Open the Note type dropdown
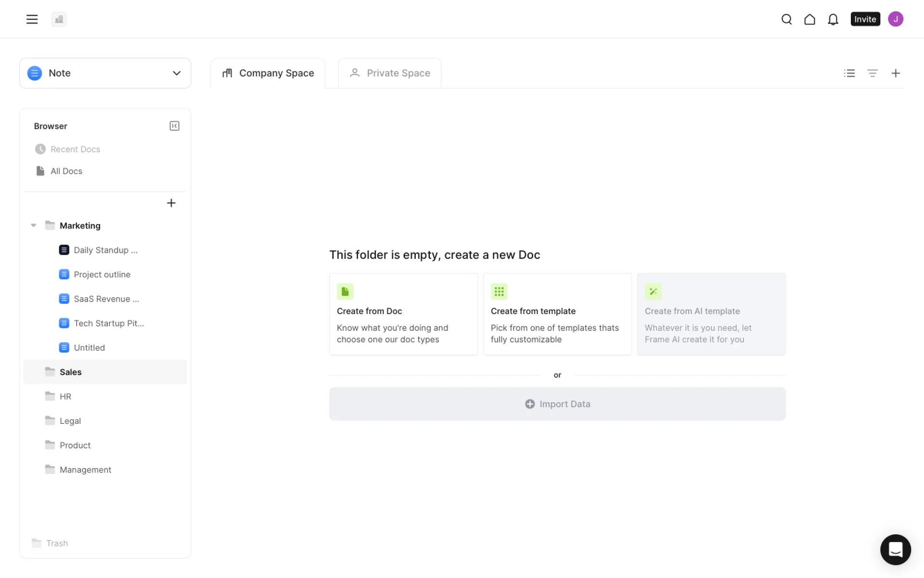Screen dimensions: 924x578 coord(105,73)
